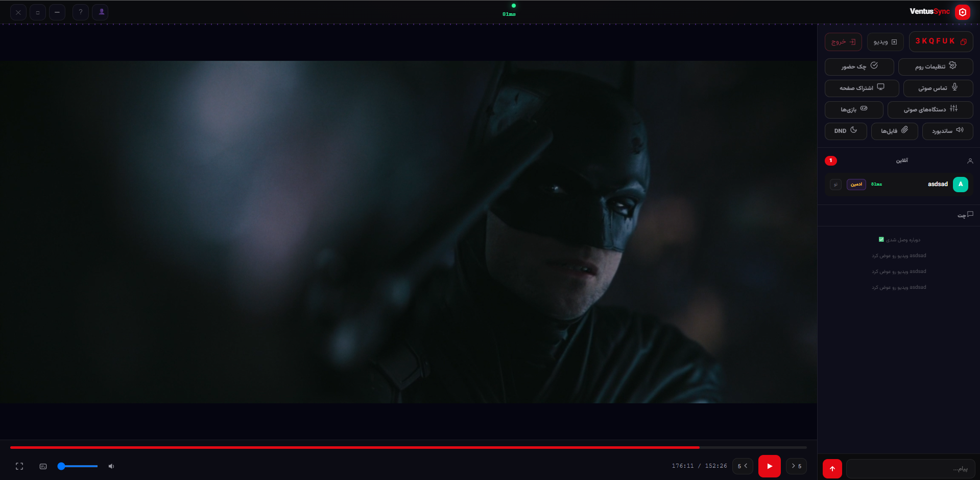Minimize the VentusSync window

(57, 12)
